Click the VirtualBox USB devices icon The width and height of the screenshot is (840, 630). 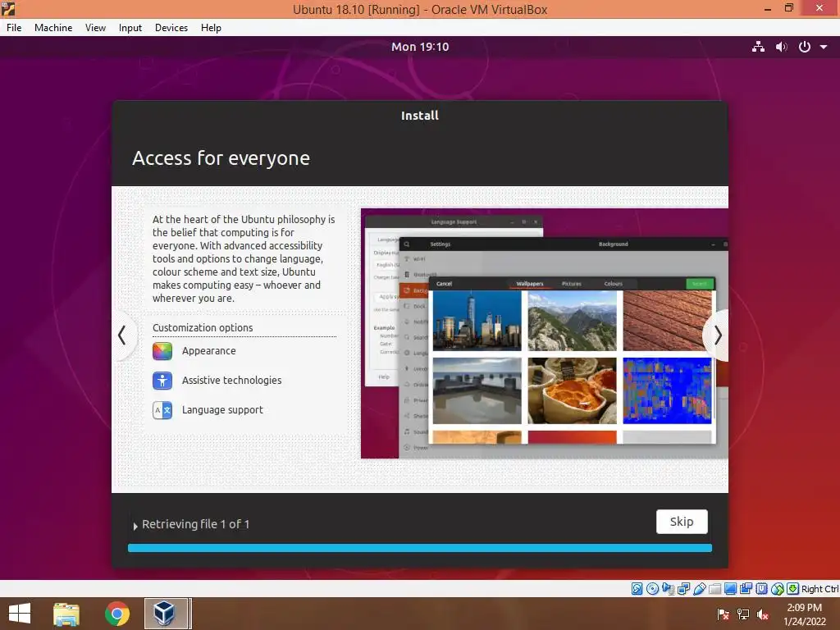[x=699, y=589]
